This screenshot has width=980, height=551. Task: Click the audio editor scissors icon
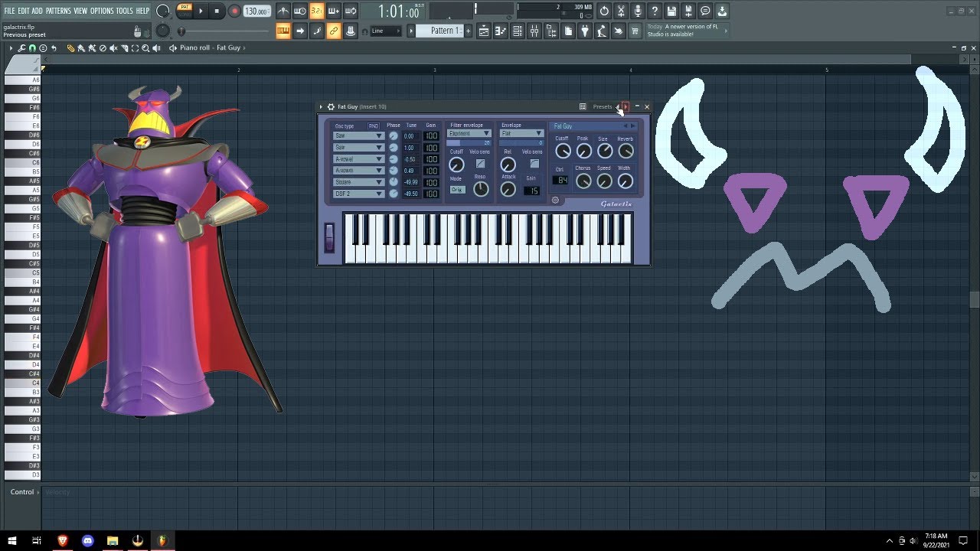tap(620, 11)
